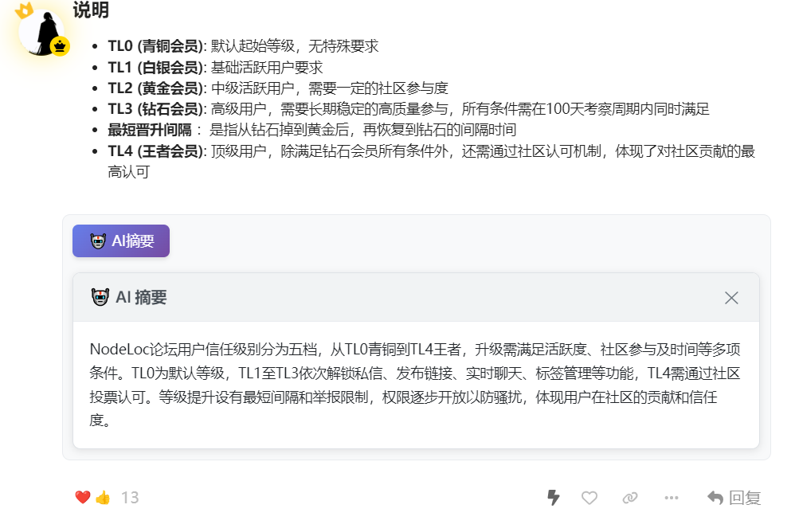Click the robot icon in AI摘要 button
The height and width of the screenshot is (532, 799).
98,241
